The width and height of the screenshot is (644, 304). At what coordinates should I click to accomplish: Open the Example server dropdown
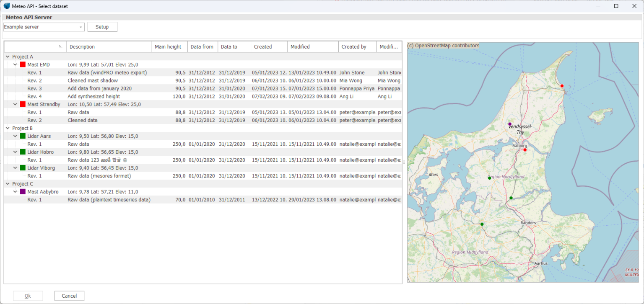[x=80, y=26]
